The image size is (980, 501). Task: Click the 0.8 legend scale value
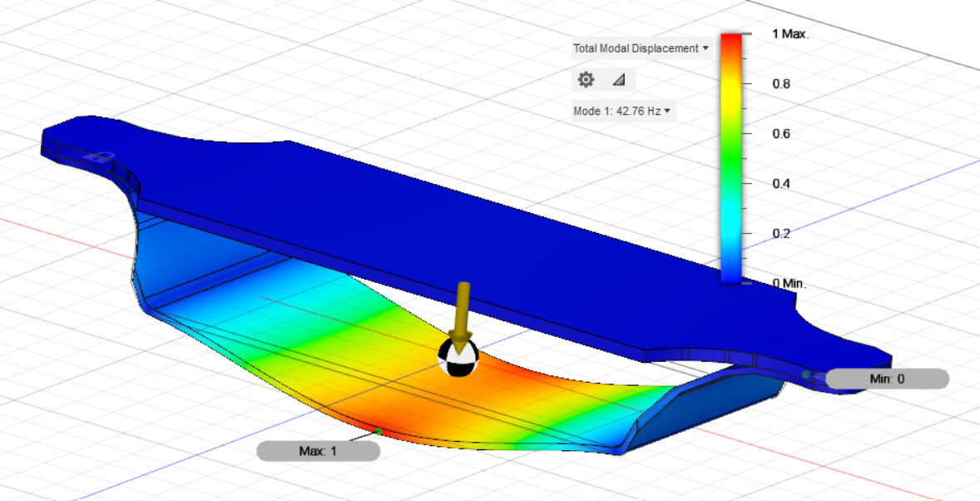pyautogui.click(x=780, y=84)
